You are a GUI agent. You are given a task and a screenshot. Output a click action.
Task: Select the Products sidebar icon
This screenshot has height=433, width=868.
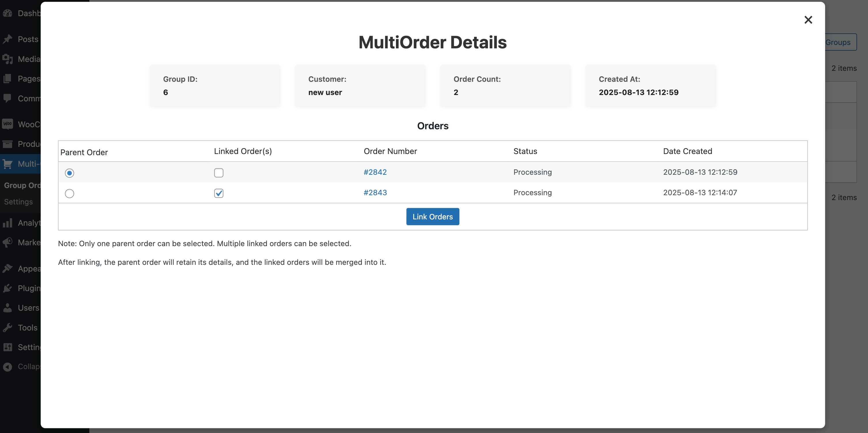[8, 144]
